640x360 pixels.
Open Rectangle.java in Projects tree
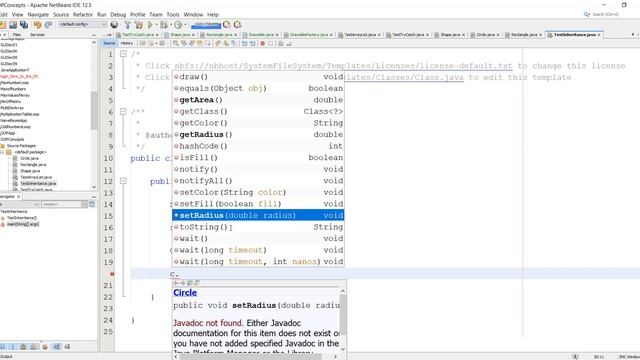(x=33, y=164)
